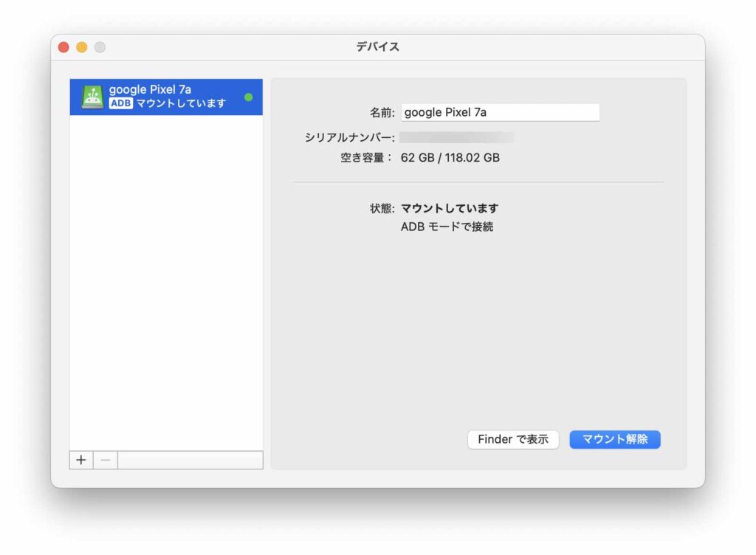Click the blurred serial number value
Screen dimensions: 756x555
(x=456, y=137)
